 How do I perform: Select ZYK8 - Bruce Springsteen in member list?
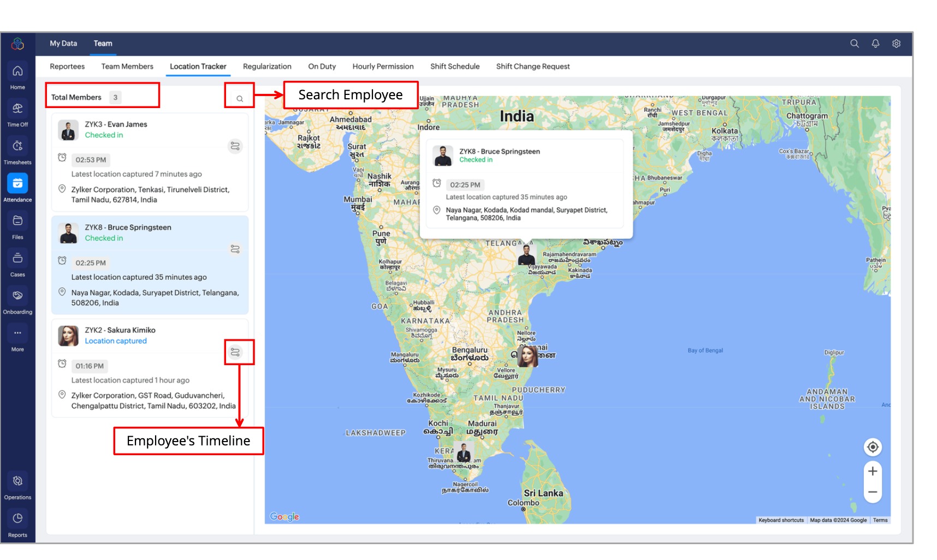pyautogui.click(x=128, y=228)
